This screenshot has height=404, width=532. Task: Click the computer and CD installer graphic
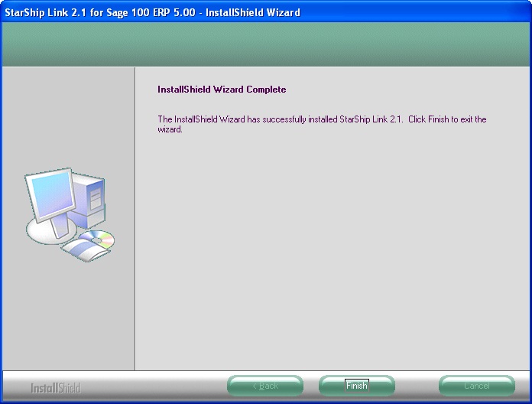click(x=70, y=214)
